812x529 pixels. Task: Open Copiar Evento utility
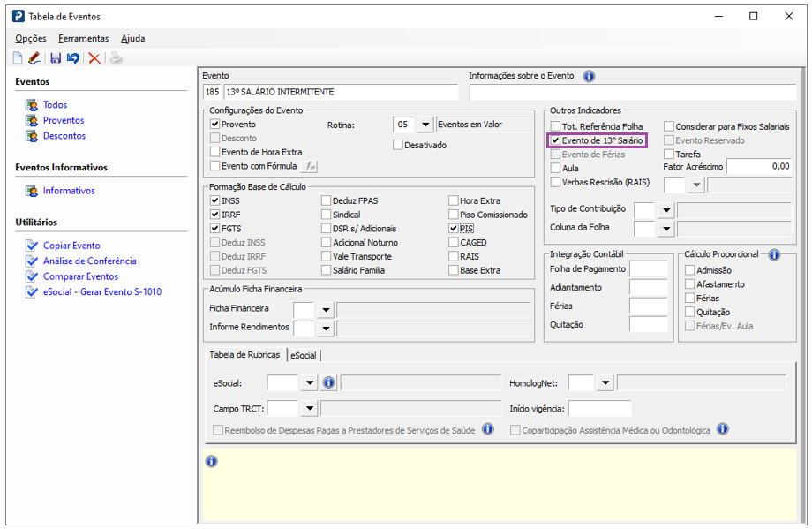click(71, 246)
